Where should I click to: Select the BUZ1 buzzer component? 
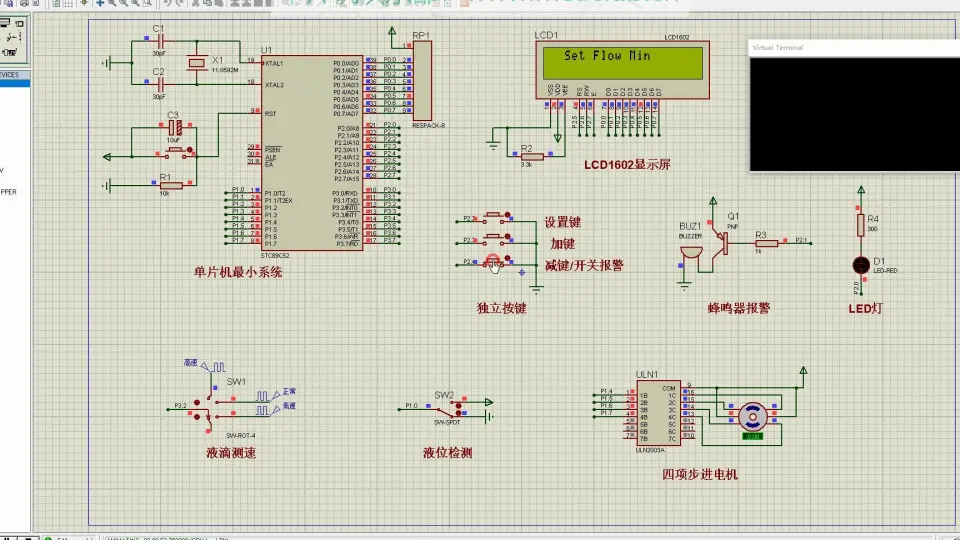(691, 253)
